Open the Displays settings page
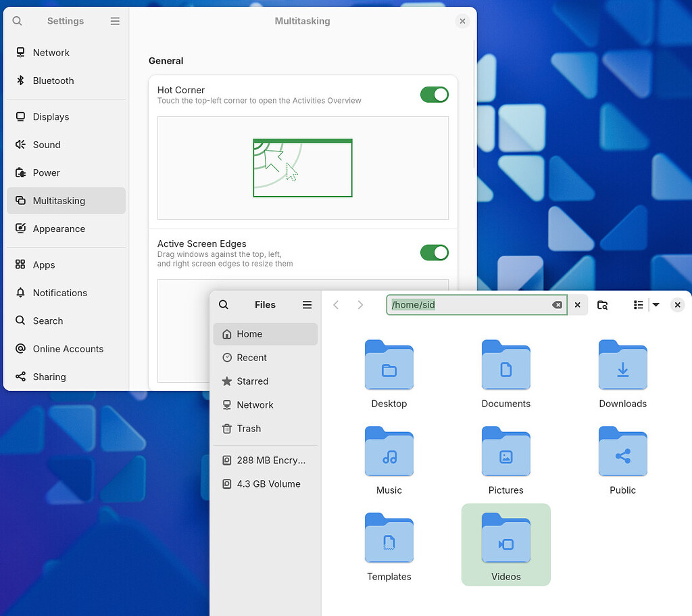The image size is (692, 616). [49, 116]
